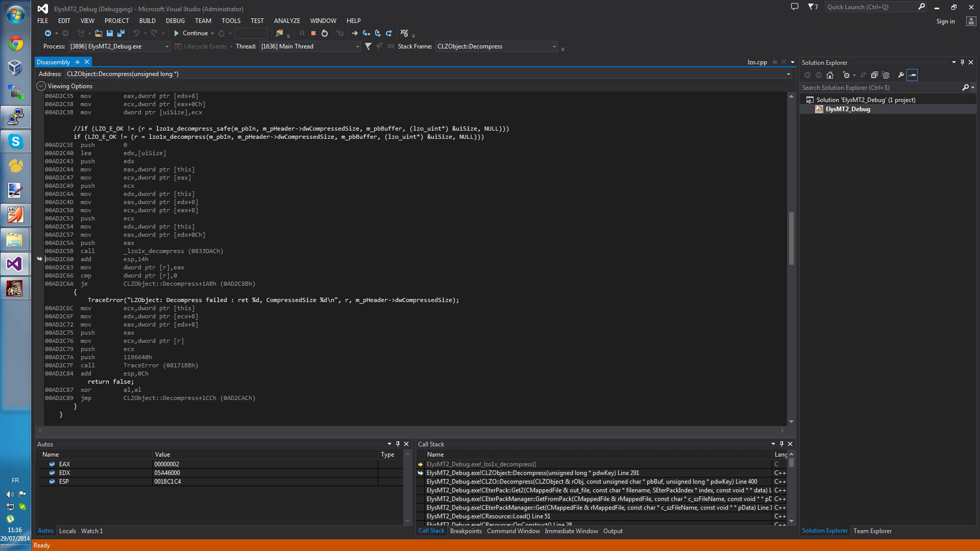
Task: Click the account avatar icon
Action: 971,21
